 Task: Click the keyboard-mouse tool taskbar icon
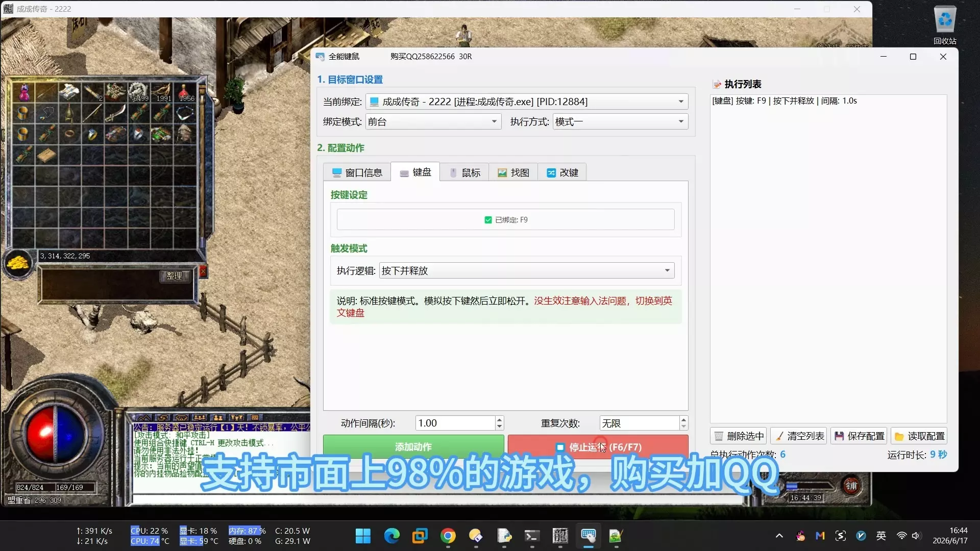(x=588, y=536)
